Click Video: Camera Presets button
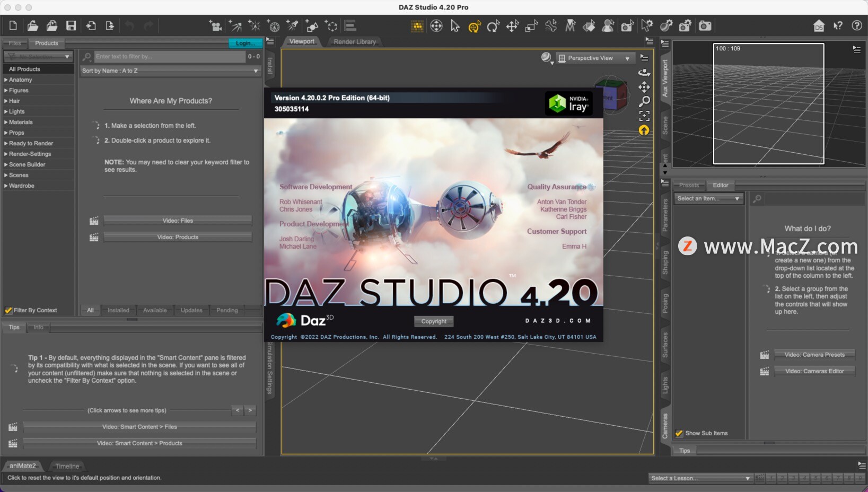This screenshot has height=492, width=868. pos(814,355)
